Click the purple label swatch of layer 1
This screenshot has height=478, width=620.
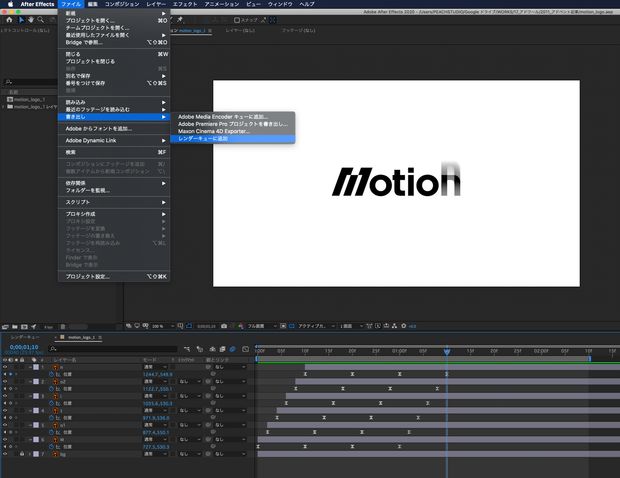[x=36, y=367]
